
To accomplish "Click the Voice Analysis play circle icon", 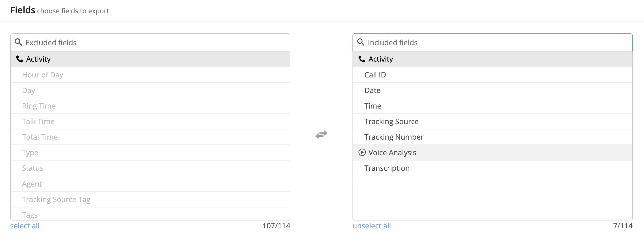I will pyautogui.click(x=362, y=153).
